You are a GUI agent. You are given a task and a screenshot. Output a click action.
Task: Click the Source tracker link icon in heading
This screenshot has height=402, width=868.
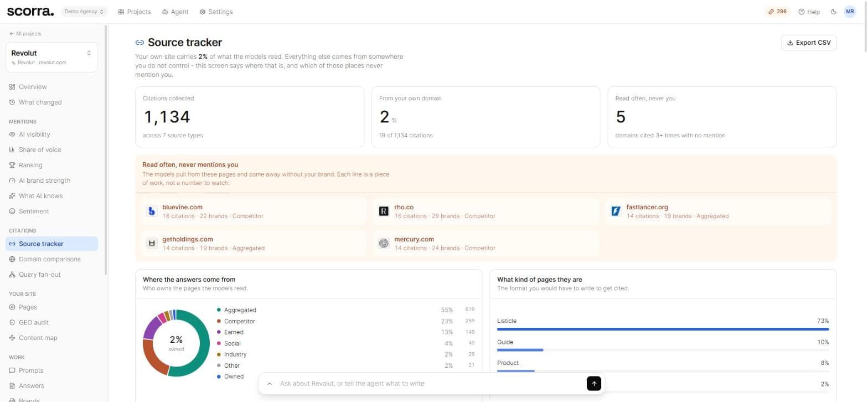tap(139, 43)
